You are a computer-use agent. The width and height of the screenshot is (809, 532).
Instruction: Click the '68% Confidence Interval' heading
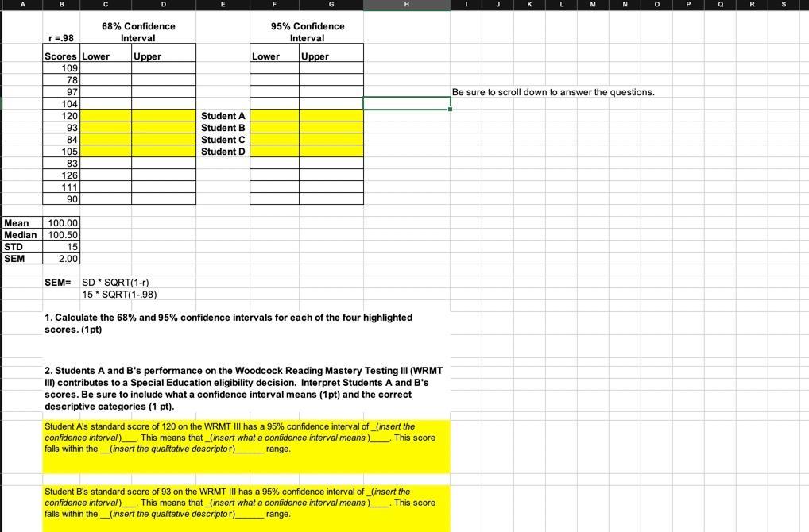(138, 32)
